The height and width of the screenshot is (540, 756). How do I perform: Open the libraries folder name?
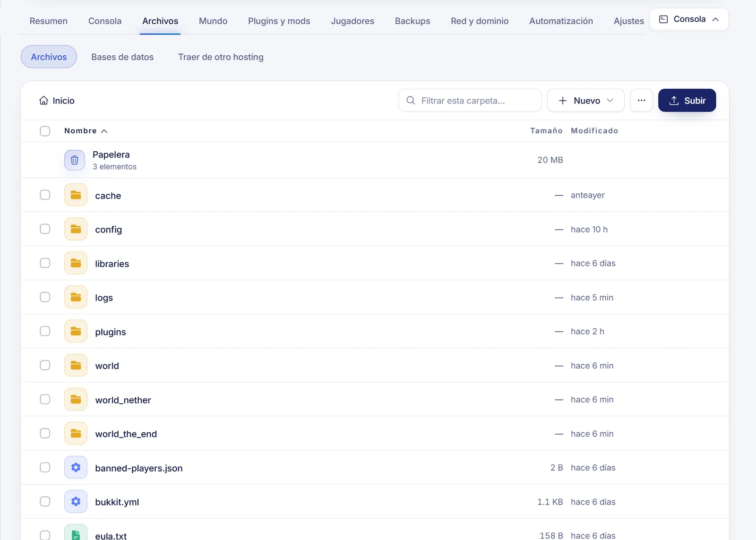[x=112, y=264]
